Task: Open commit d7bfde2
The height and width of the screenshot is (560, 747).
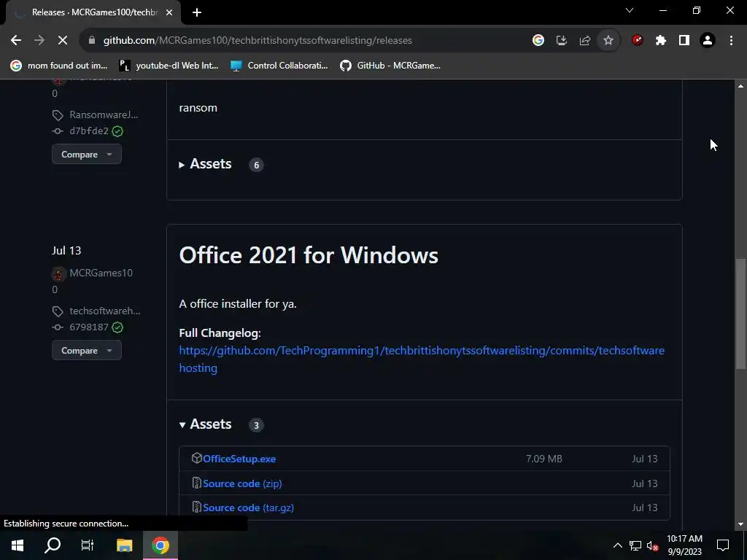Action: 88,131
